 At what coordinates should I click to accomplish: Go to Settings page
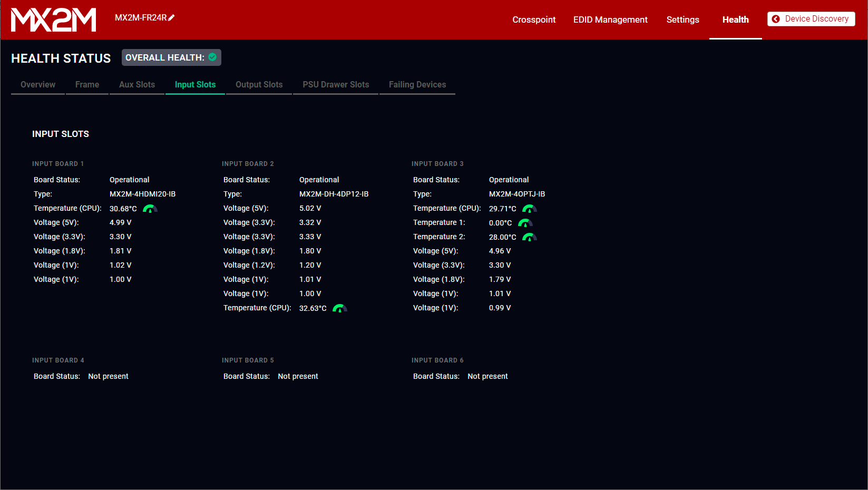(x=682, y=19)
